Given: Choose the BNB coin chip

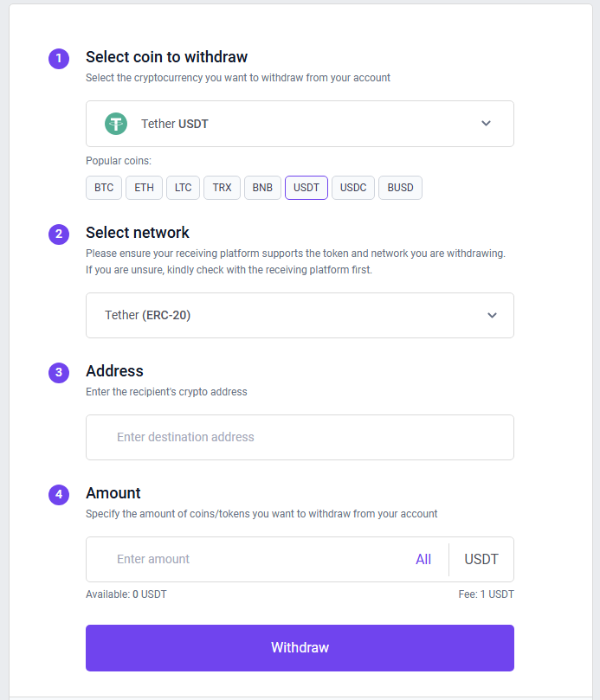Looking at the screenshot, I should pos(262,188).
